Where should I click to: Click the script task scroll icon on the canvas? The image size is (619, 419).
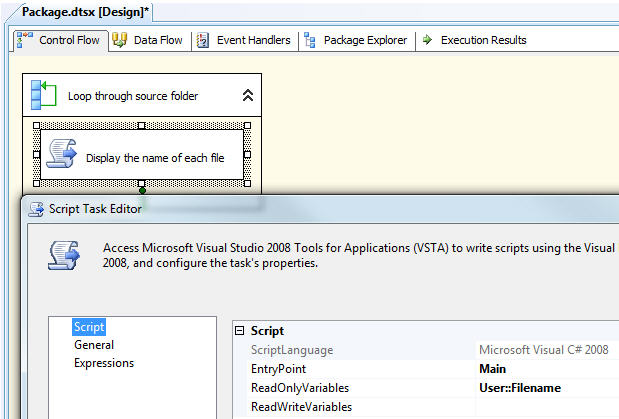(60, 154)
